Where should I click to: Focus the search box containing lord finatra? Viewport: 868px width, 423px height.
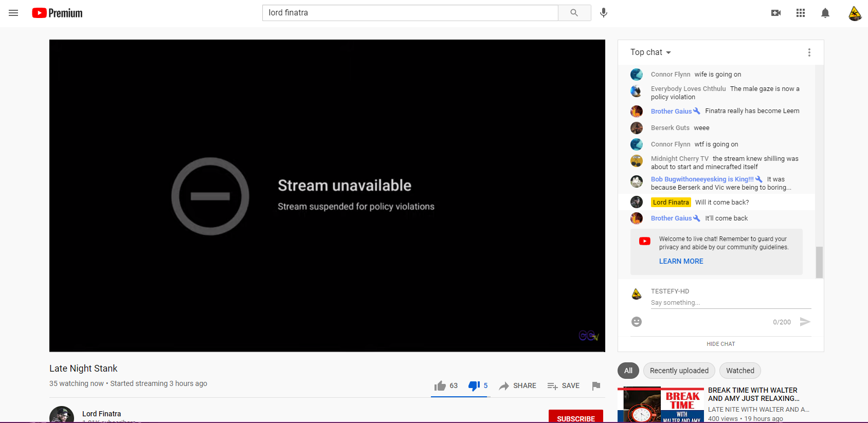tap(410, 13)
